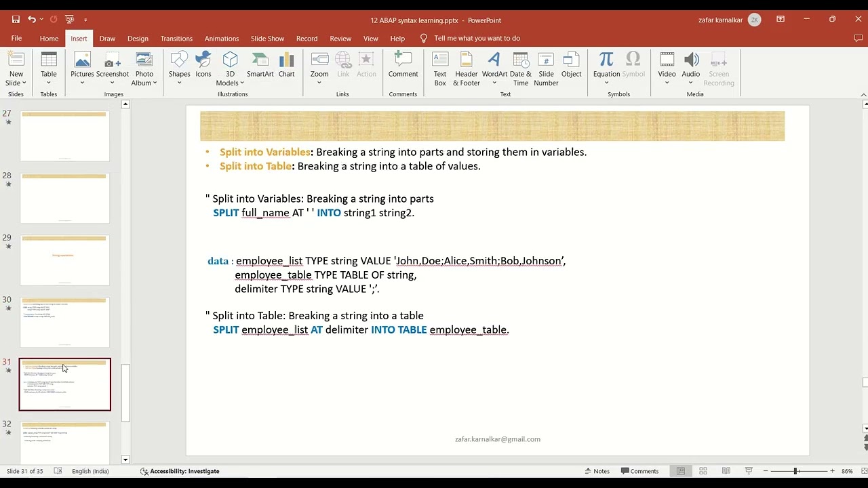Open the File menu
Image resolution: width=868 pixels, height=488 pixels.
point(16,39)
